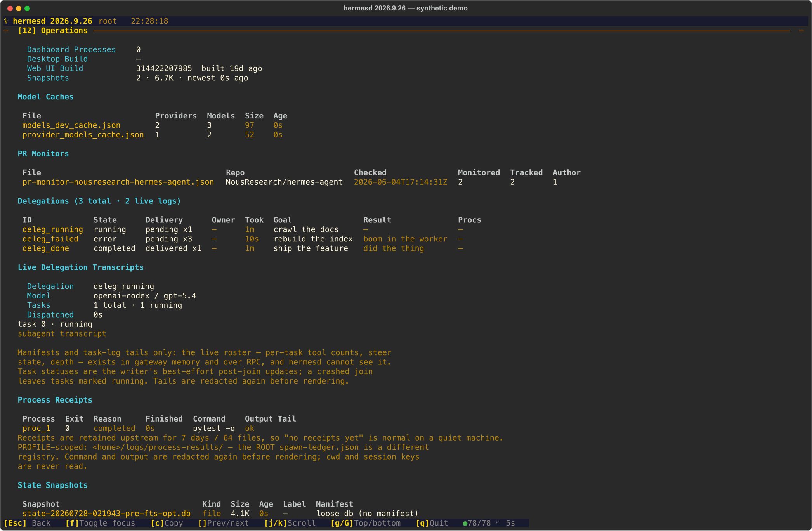Select the [12] Operations panel header

[53, 31]
